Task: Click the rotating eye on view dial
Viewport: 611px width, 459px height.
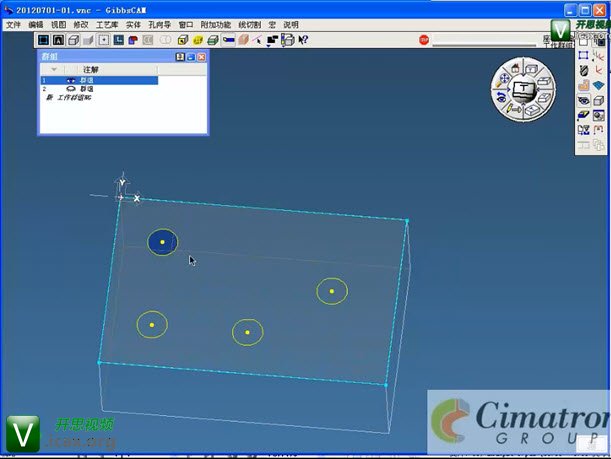Action: (502, 95)
